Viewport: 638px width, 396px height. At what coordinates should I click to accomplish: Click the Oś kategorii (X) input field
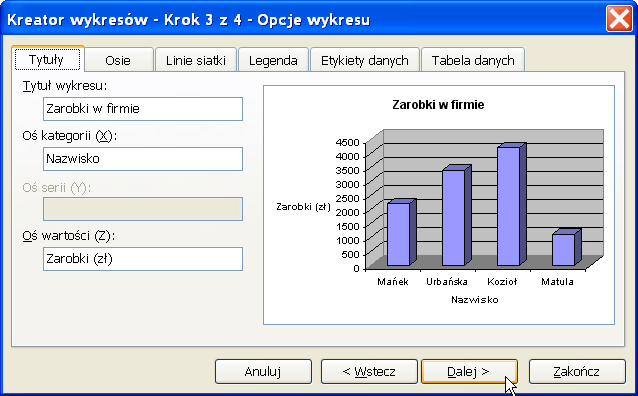pos(143,159)
